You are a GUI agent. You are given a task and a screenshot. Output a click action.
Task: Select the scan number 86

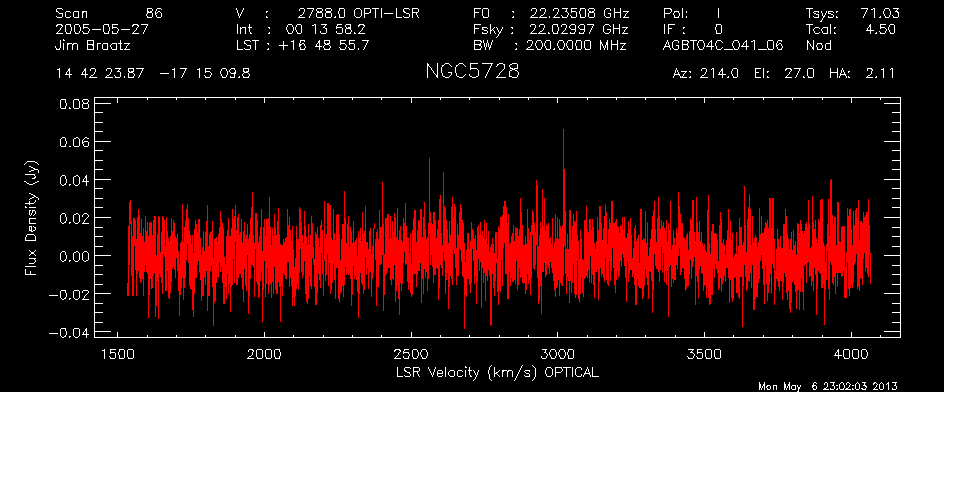click(154, 13)
